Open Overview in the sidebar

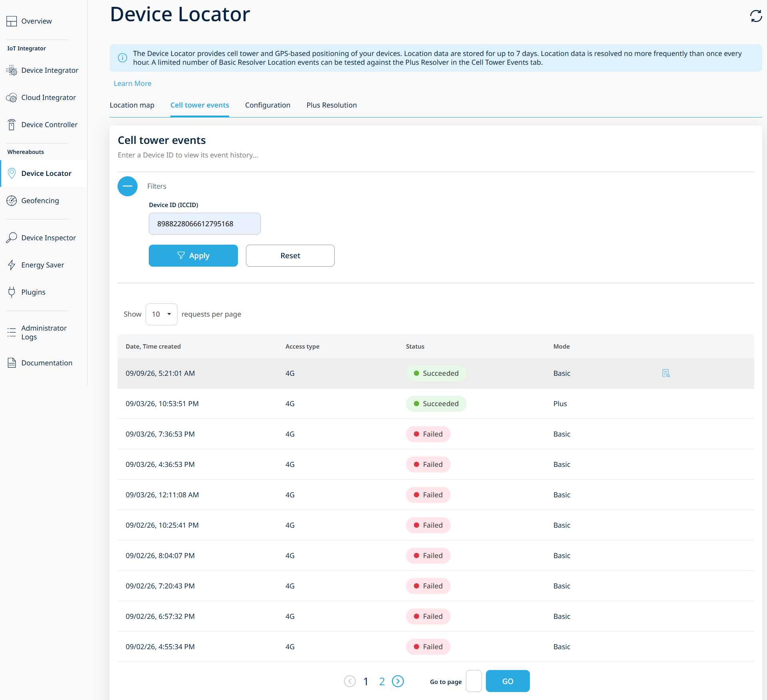pos(36,21)
